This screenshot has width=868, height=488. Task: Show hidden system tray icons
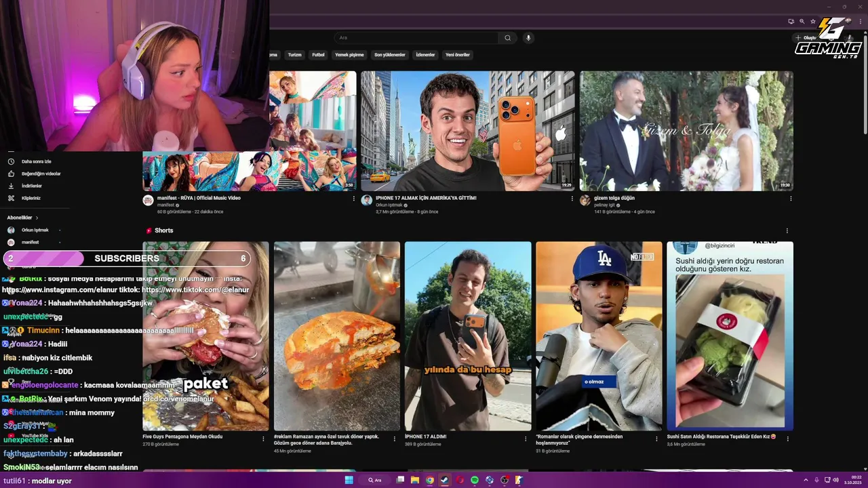(x=806, y=480)
